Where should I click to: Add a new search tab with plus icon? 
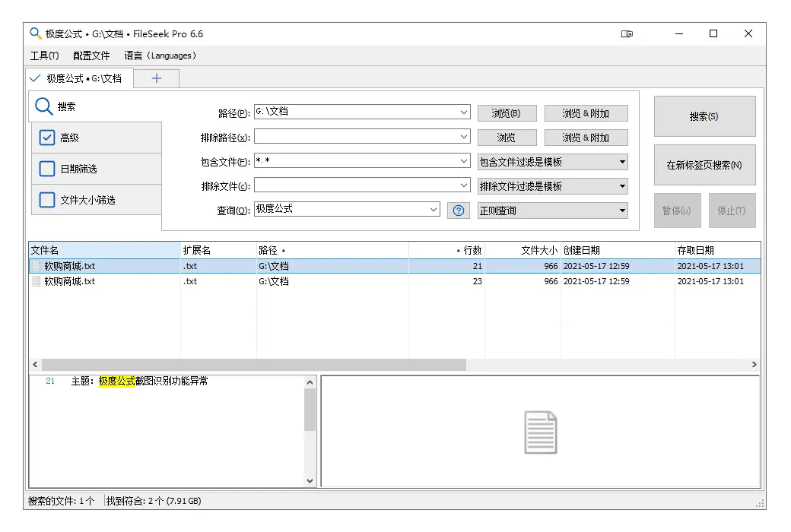pyautogui.click(x=157, y=78)
